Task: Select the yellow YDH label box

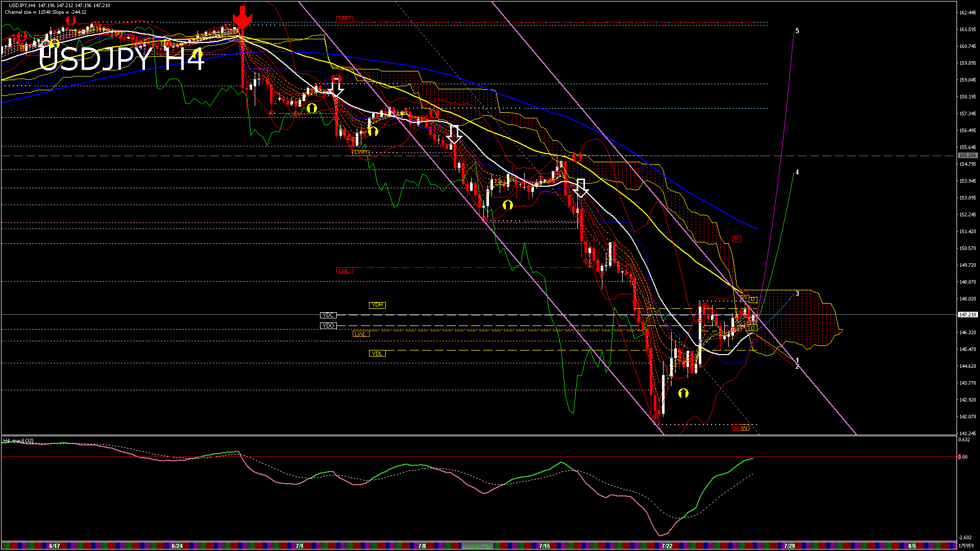Action: (377, 305)
